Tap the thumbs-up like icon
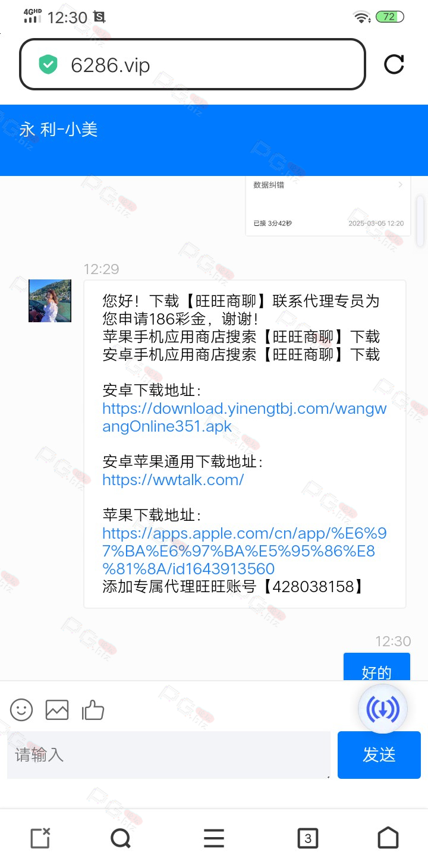428x868 pixels. click(x=93, y=709)
